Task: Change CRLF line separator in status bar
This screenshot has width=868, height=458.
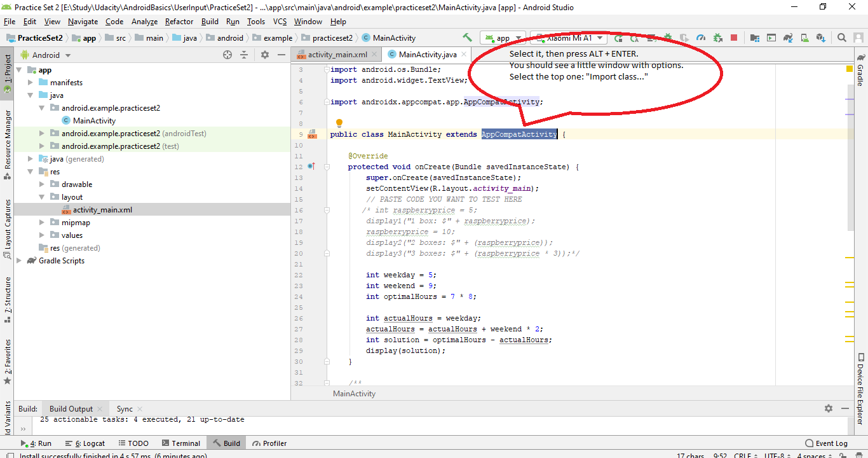Action: [745, 455]
